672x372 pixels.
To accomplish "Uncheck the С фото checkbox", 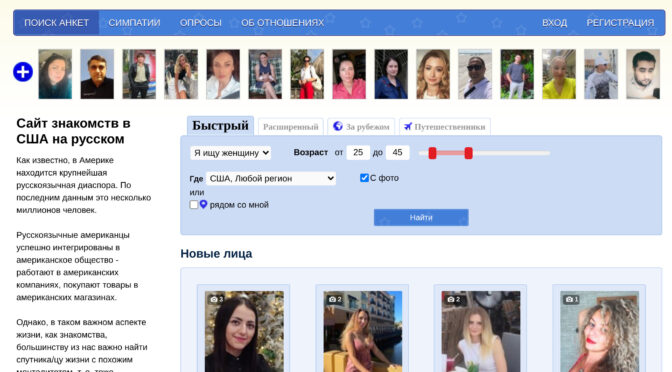I will [364, 177].
